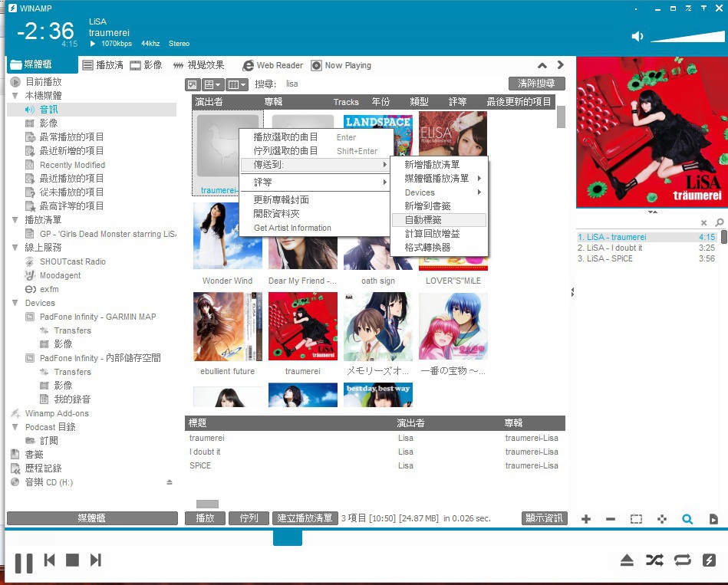The height and width of the screenshot is (585, 728).
Task: Click the 清除搜尋 clear search button
Action: pyautogui.click(x=537, y=84)
